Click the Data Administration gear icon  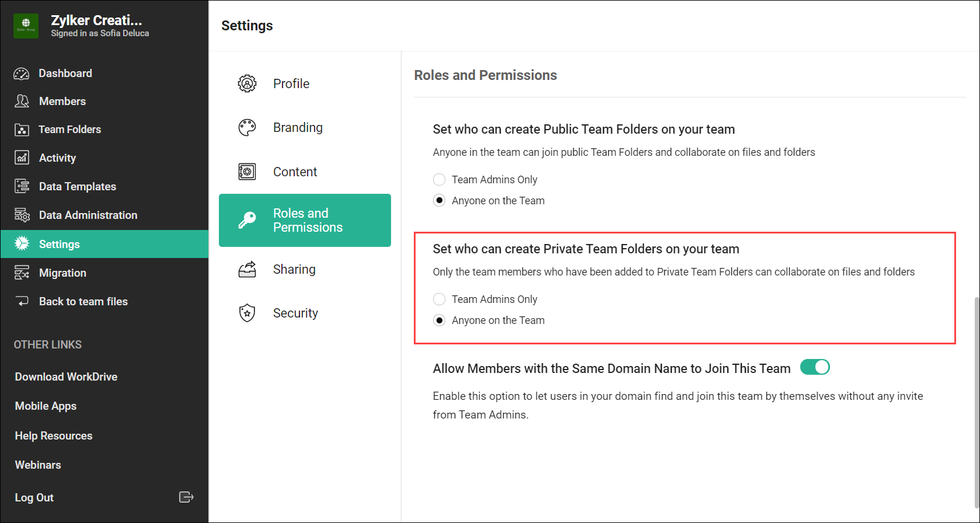tap(22, 215)
